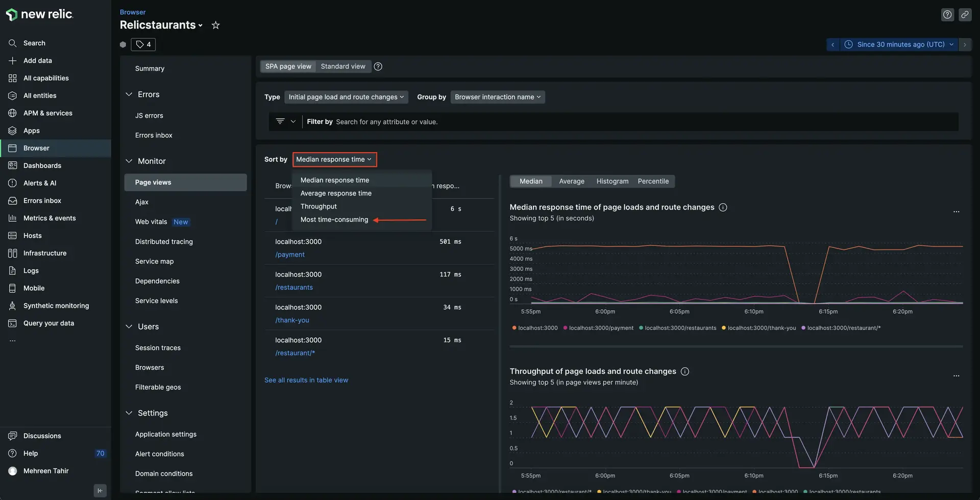Screen dimensions: 980x500
Task: Open Errors inbox icon in main sidebar
Action: pyautogui.click(x=13, y=201)
